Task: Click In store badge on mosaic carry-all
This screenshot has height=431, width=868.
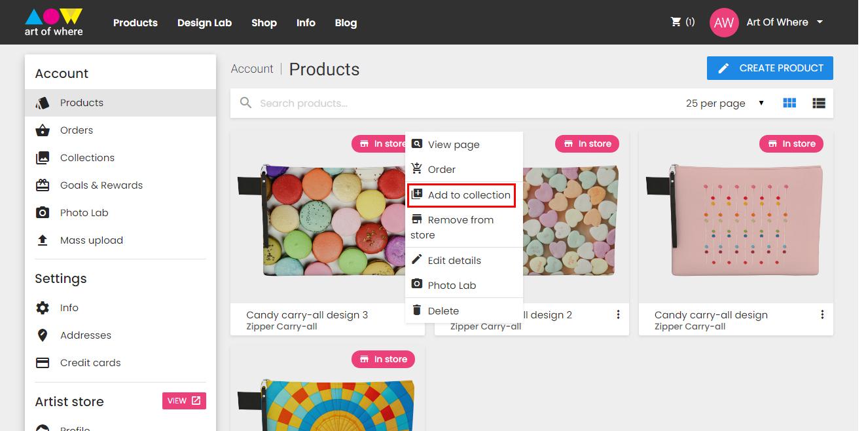Action: tap(383, 359)
